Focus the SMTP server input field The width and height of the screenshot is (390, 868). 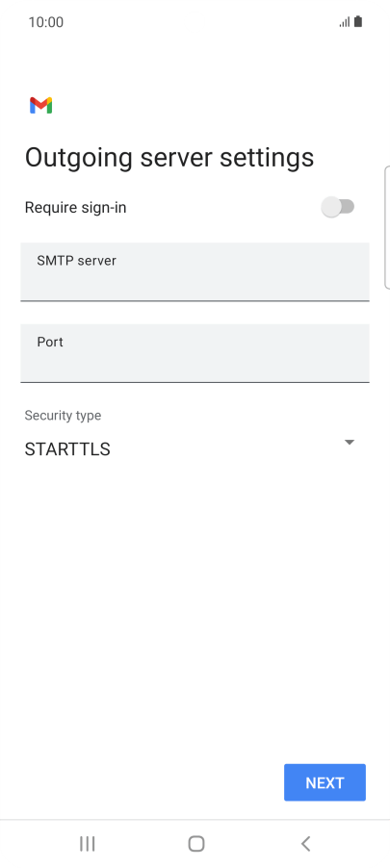tap(195, 271)
